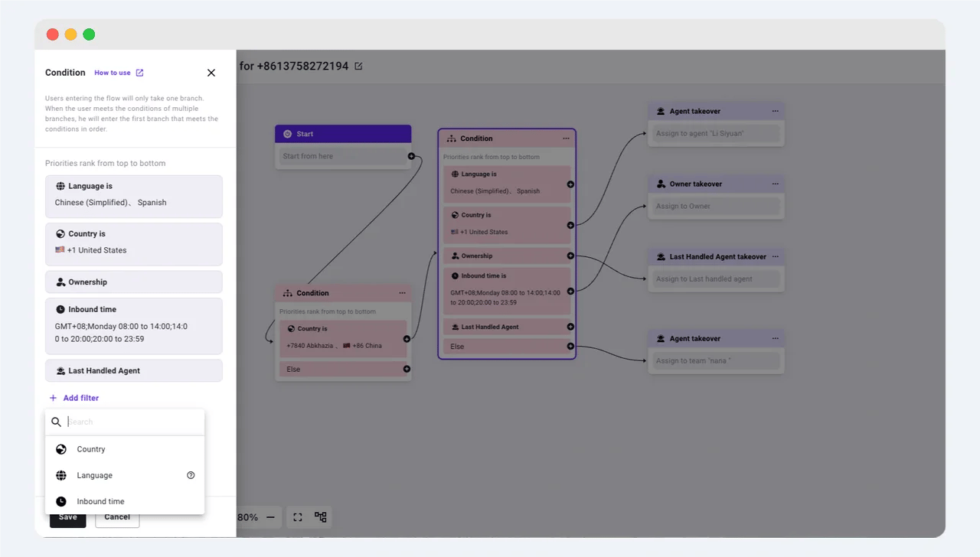Open the How to use link

click(113, 73)
